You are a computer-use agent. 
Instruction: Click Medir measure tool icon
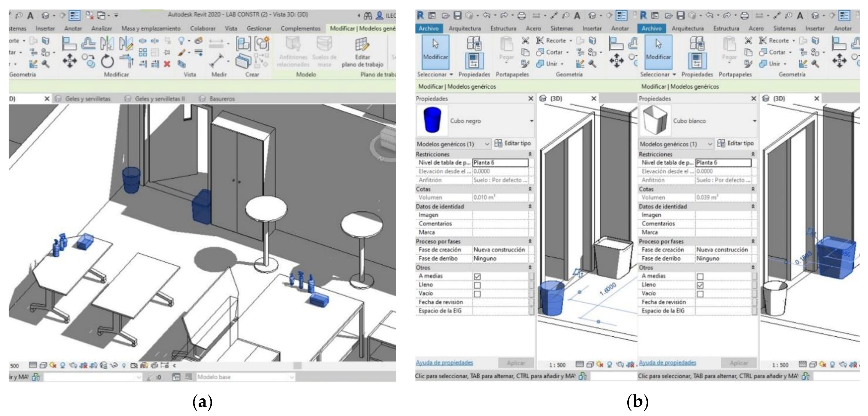pyautogui.click(x=217, y=61)
